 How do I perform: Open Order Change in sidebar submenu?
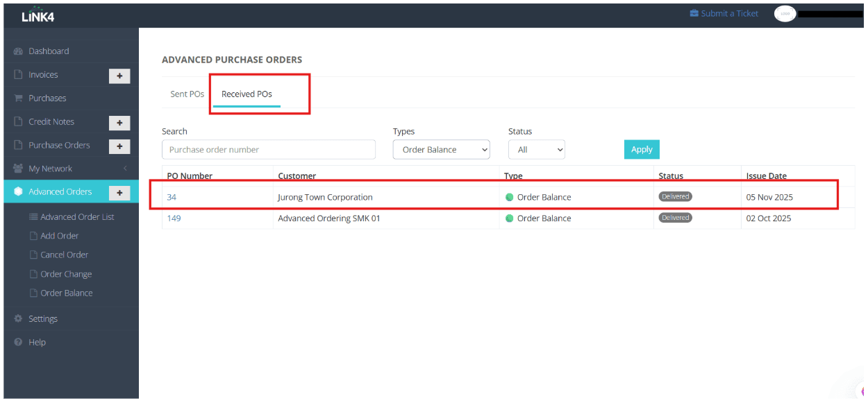pyautogui.click(x=66, y=274)
